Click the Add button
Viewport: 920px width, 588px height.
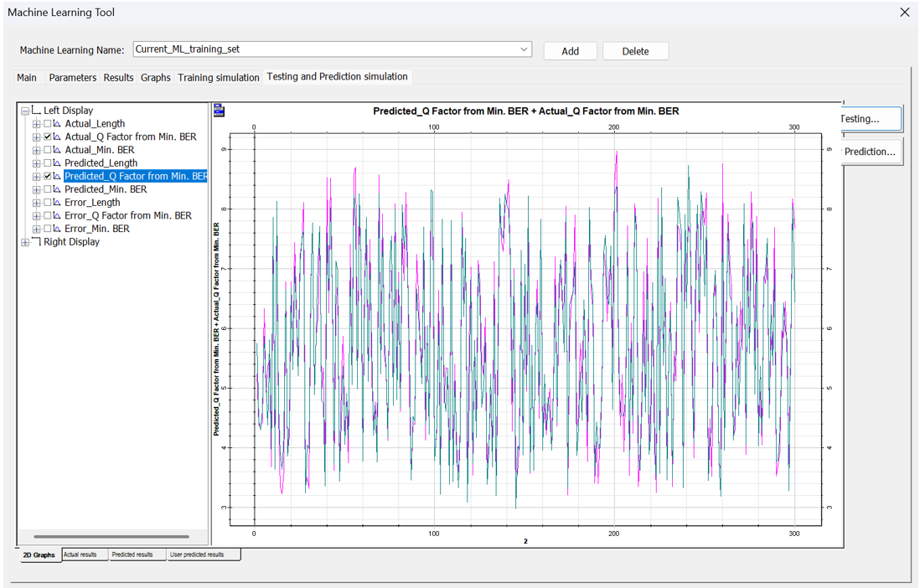tap(570, 51)
